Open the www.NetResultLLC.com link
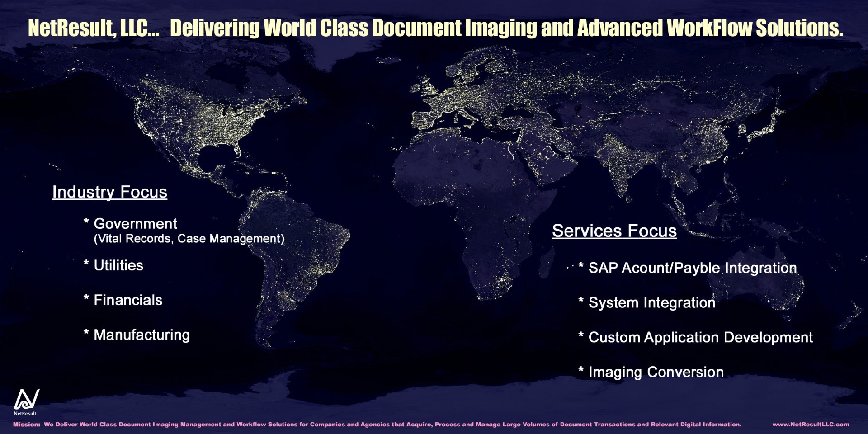868x434 pixels. coord(811,425)
